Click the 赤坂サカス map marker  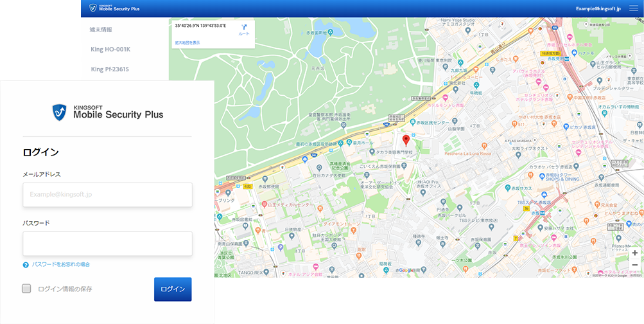[x=508, y=188]
